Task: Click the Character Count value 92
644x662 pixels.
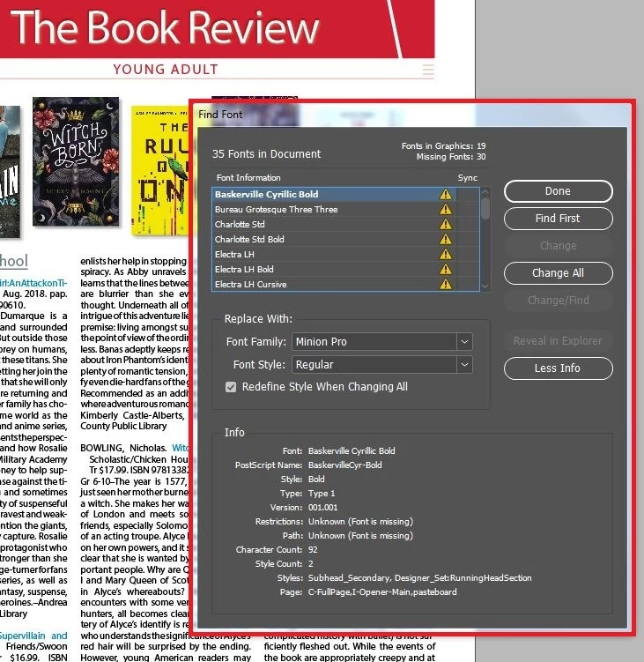Action: (x=313, y=550)
